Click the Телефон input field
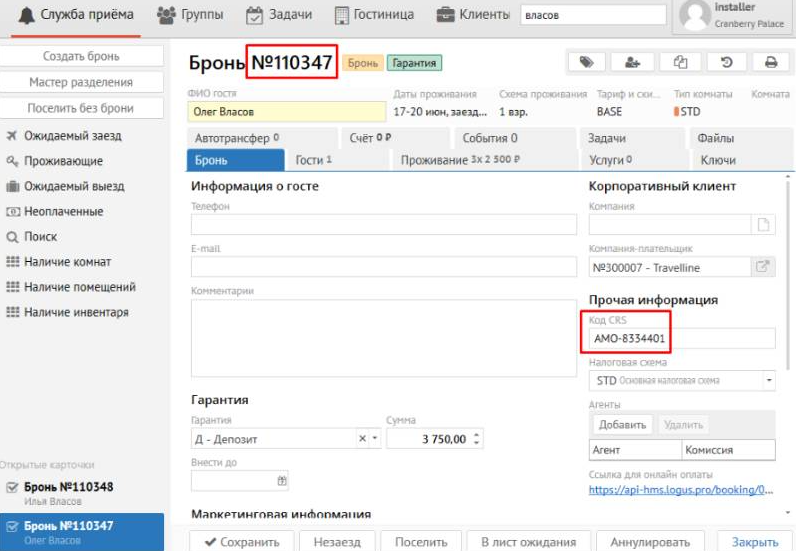 click(x=383, y=225)
